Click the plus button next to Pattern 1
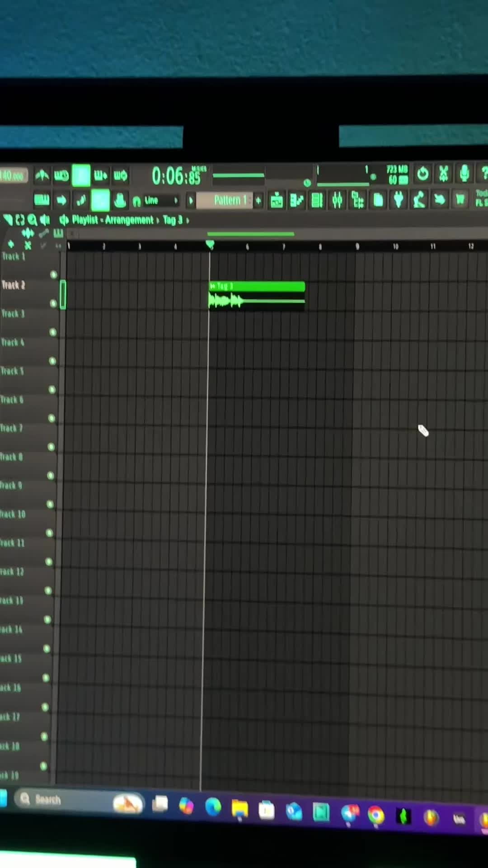The height and width of the screenshot is (868, 488). 258,200
